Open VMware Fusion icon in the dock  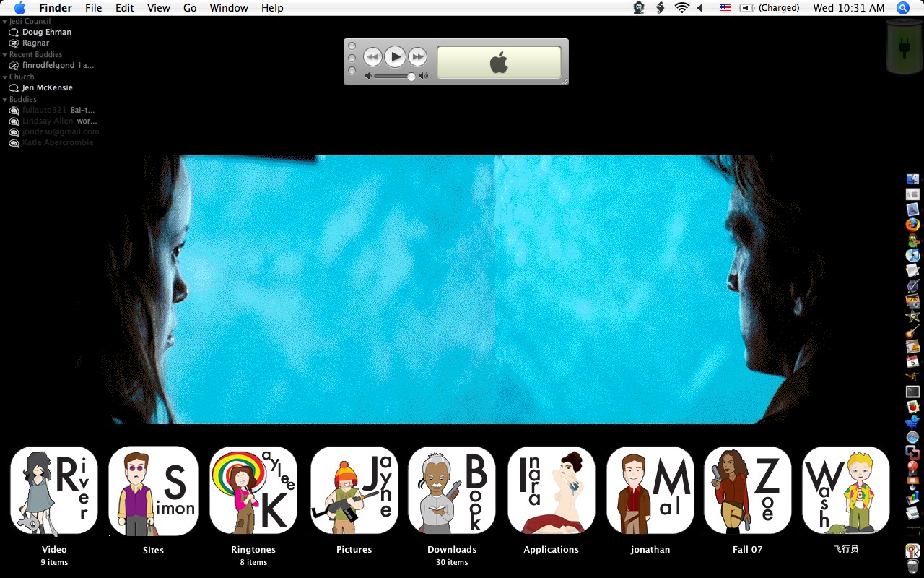coord(912,452)
